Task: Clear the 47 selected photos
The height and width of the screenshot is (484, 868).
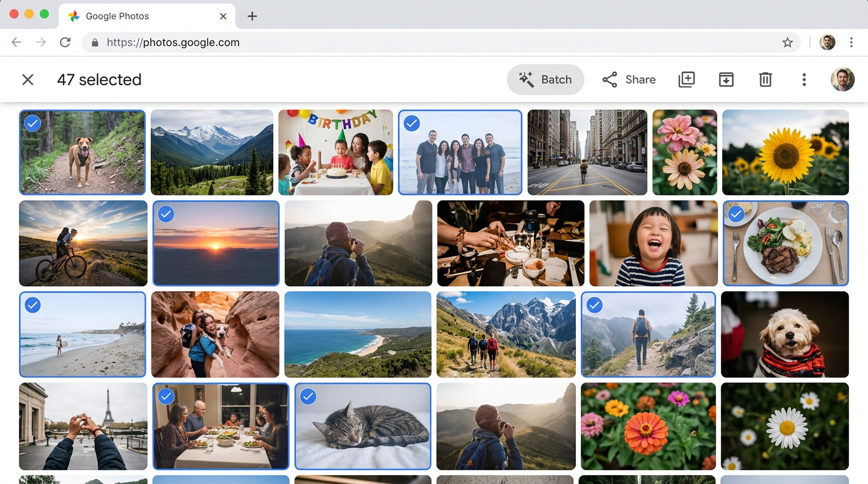Action: point(28,79)
